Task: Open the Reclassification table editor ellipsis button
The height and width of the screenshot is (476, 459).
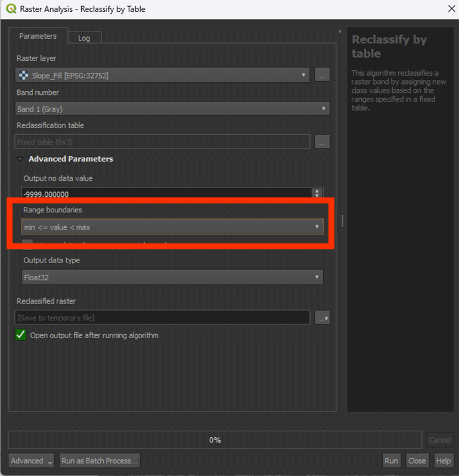Action: [x=322, y=142]
